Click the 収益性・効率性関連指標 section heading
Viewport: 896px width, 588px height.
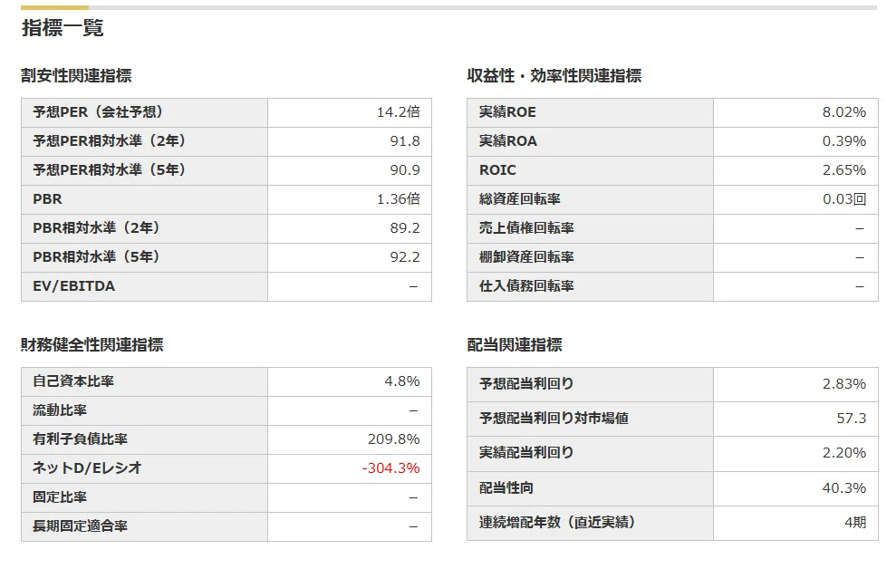pos(554,75)
